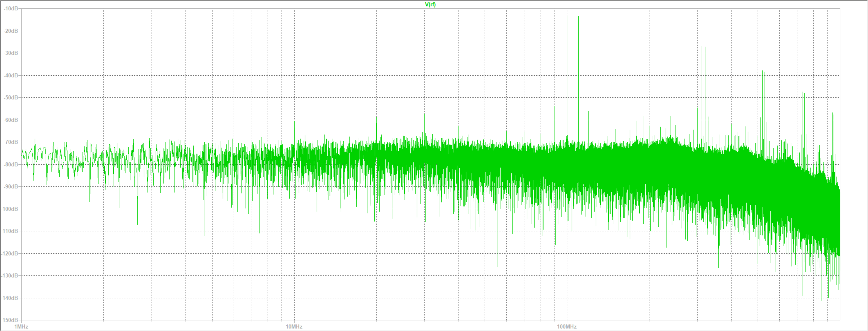Select the -60dB axis label
868x331 pixels.
(11, 120)
